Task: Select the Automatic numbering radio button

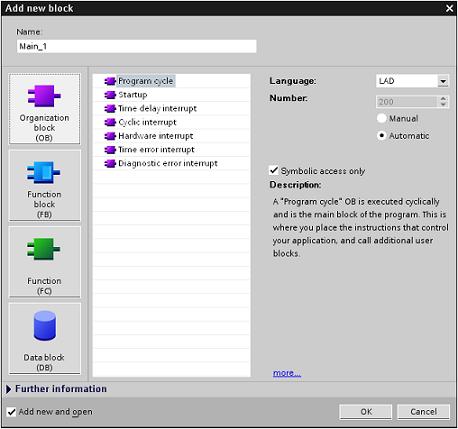Action: tap(382, 136)
